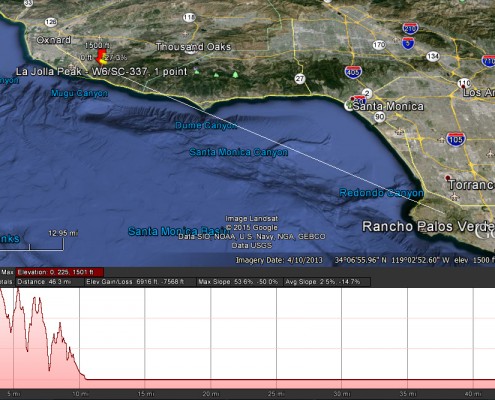Image resolution: width=495 pixels, height=400 pixels.
Task: Click the Max Slope statistic field
Action: tap(239, 282)
